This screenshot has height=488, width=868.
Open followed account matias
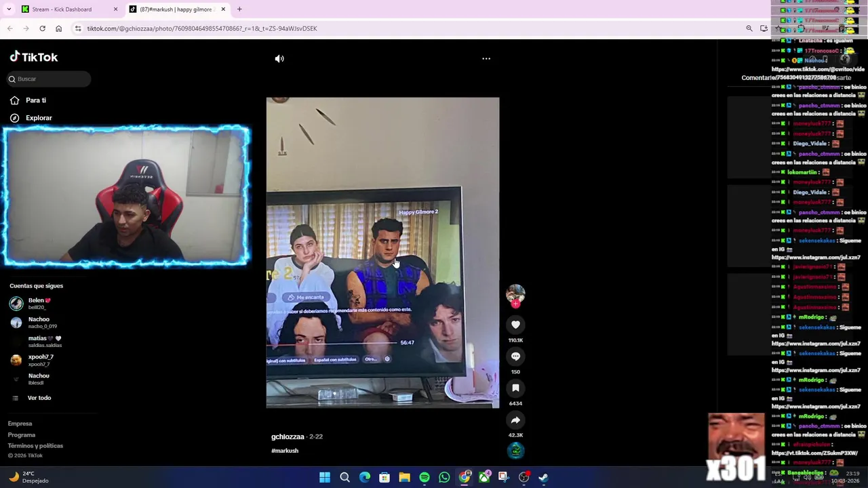coord(36,342)
